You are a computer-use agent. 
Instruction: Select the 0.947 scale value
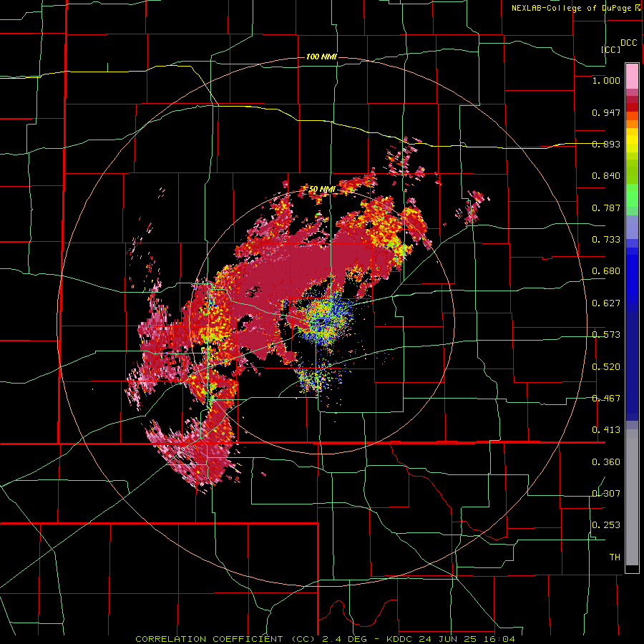tap(606, 112)
